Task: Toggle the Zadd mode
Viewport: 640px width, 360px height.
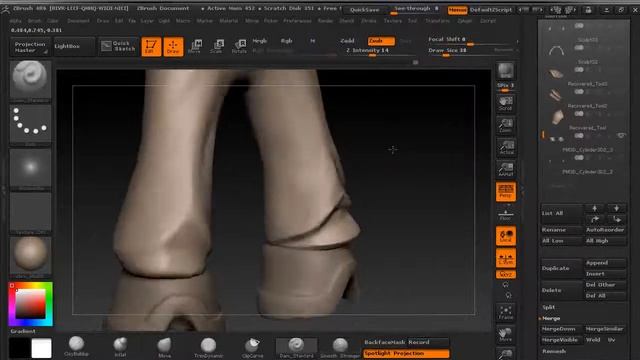Action: pos(348,41)
